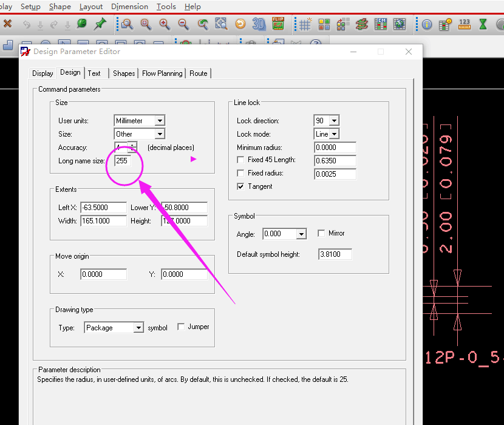The image size is (504, 425).
Task: Toggle the grid icon in toolbar
Action: coord(305,24)
